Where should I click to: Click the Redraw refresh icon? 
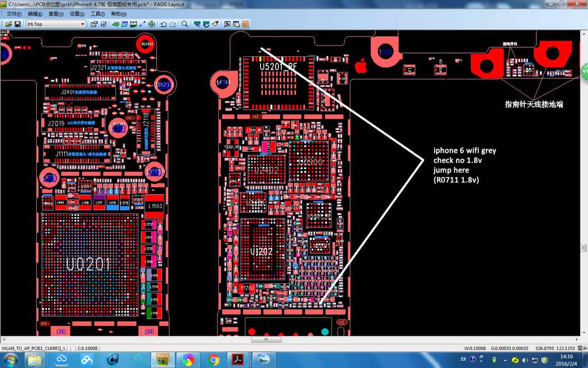click(206, 24)
